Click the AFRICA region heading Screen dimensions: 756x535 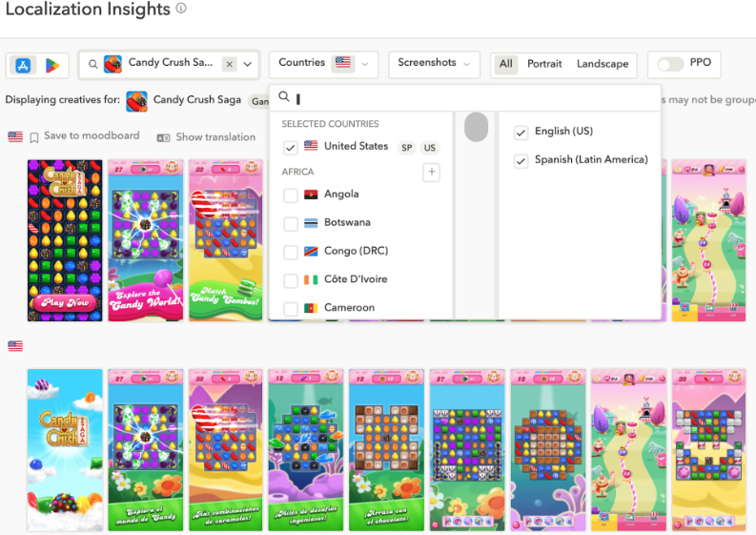[x=297, y=172]
